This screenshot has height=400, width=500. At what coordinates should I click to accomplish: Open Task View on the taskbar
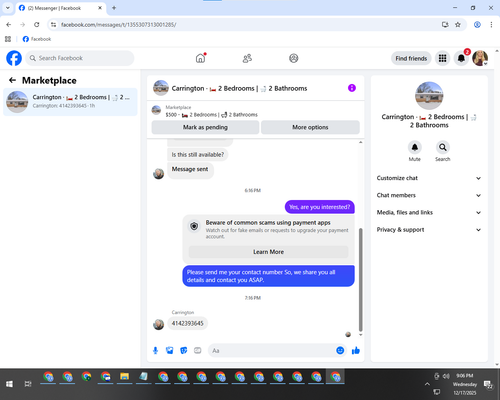point(28,384)
